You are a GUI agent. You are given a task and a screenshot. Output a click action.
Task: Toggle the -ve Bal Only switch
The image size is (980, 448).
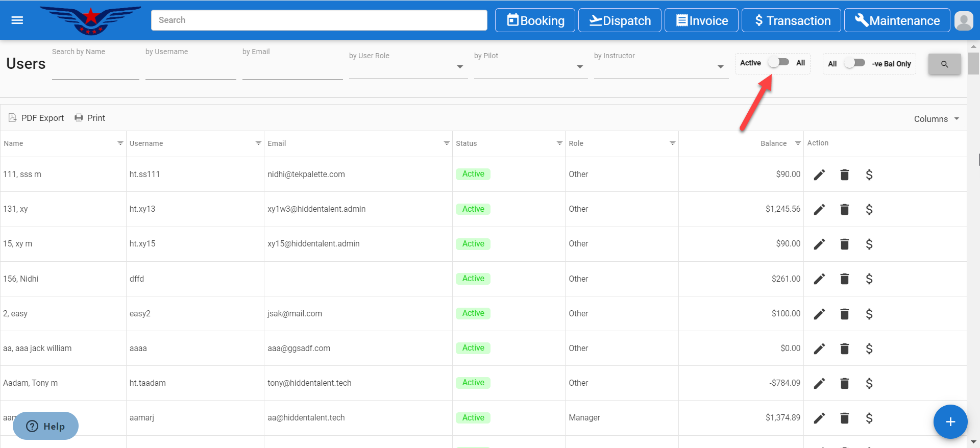coord(854,63)
